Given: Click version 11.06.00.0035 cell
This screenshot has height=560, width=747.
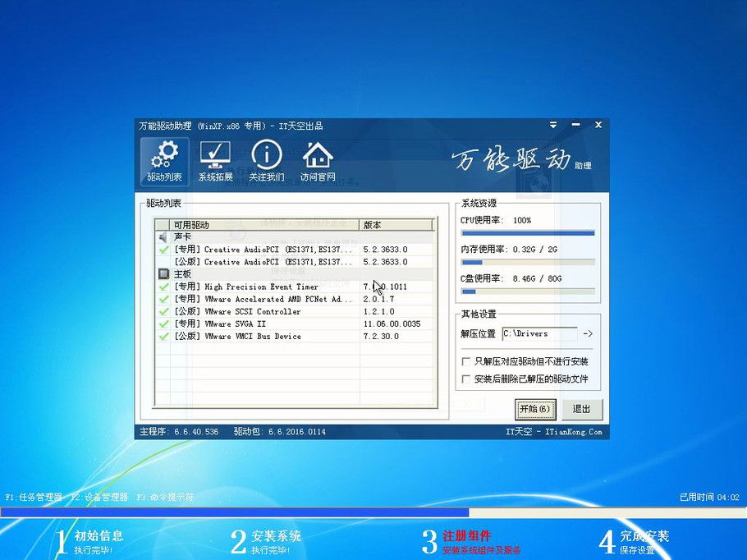Looking at the screenshot, I should click(x=392, y=324).
